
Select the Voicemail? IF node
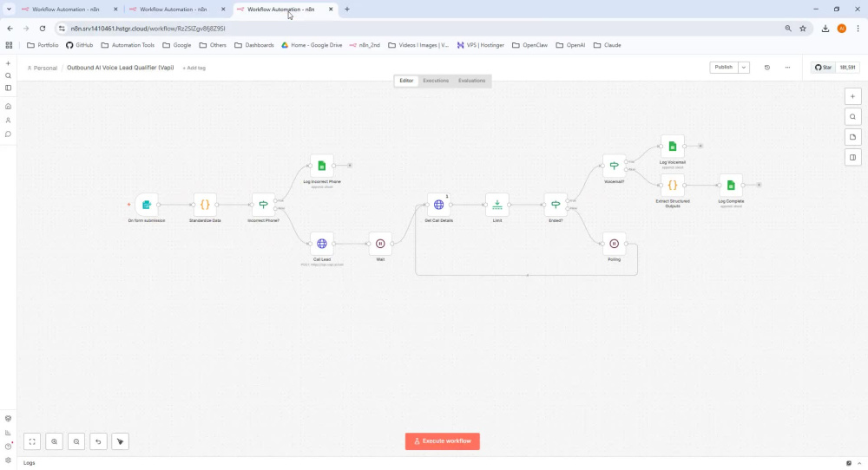(x=614, y=166)
